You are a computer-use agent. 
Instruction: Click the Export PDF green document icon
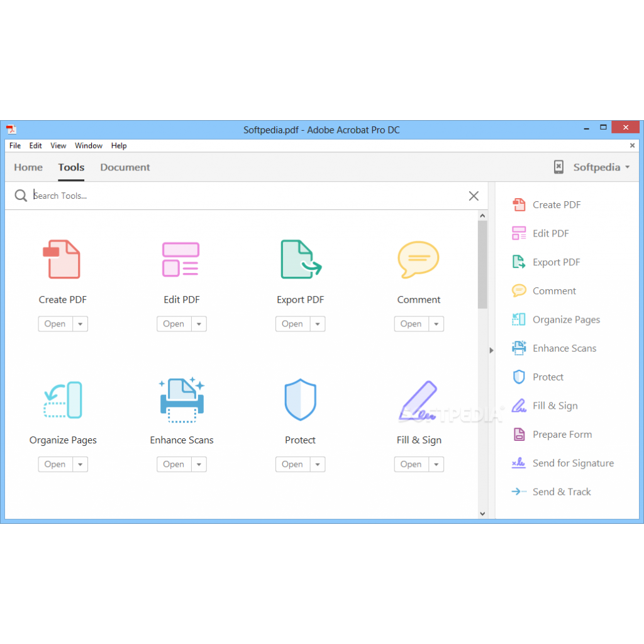[300, 259]
